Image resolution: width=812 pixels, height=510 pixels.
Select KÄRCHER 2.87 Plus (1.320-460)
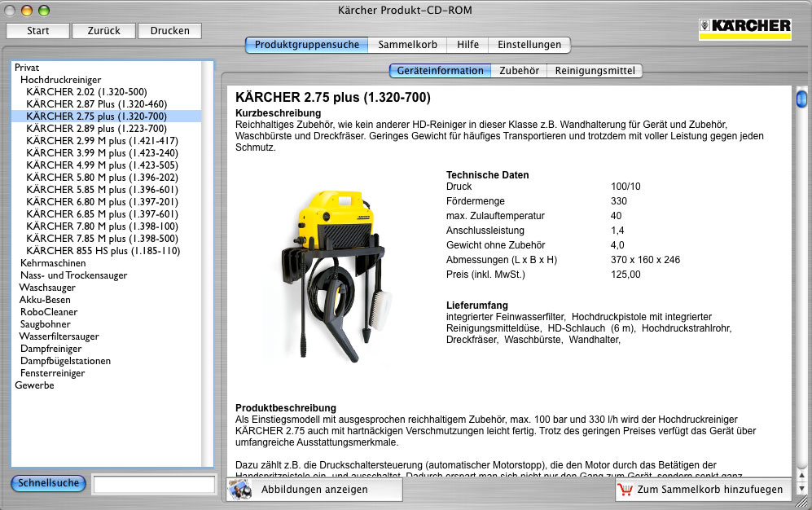pos(96,104)
